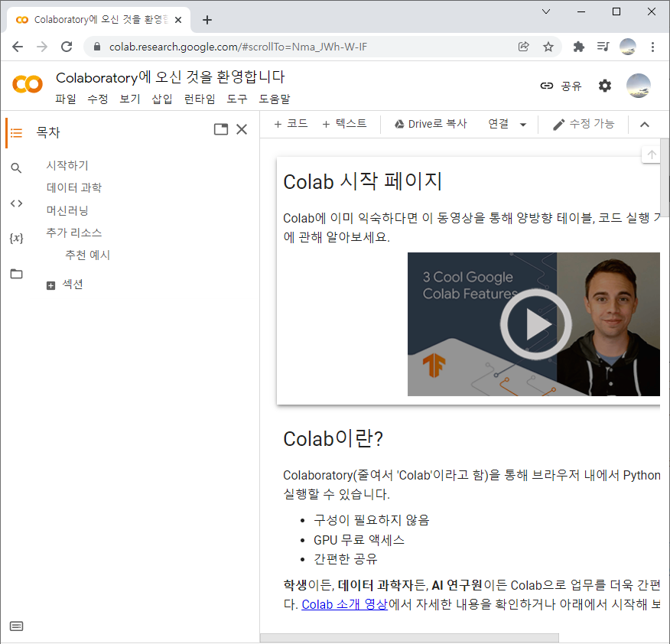Image resolution: width=670 pixels, height=644 pixels.
Task: Open the 도움말 menu
Action: coord(275,99)
